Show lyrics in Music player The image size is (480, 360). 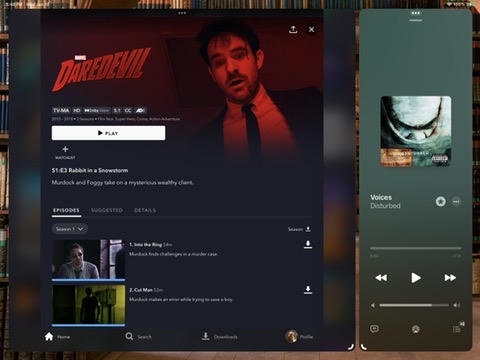[374, 329]
